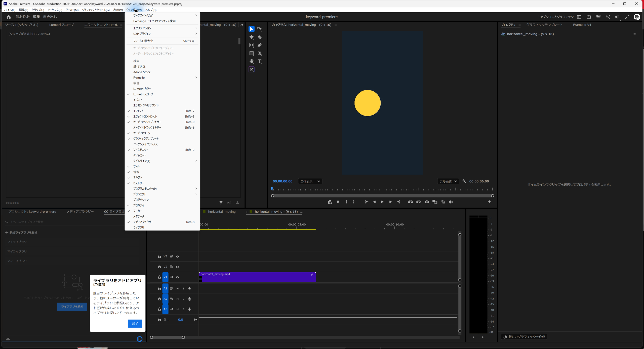This screenshot has width=644, height=349.
Task: Click 新しいグラフィックを作成 button
Action: (524, 337)
